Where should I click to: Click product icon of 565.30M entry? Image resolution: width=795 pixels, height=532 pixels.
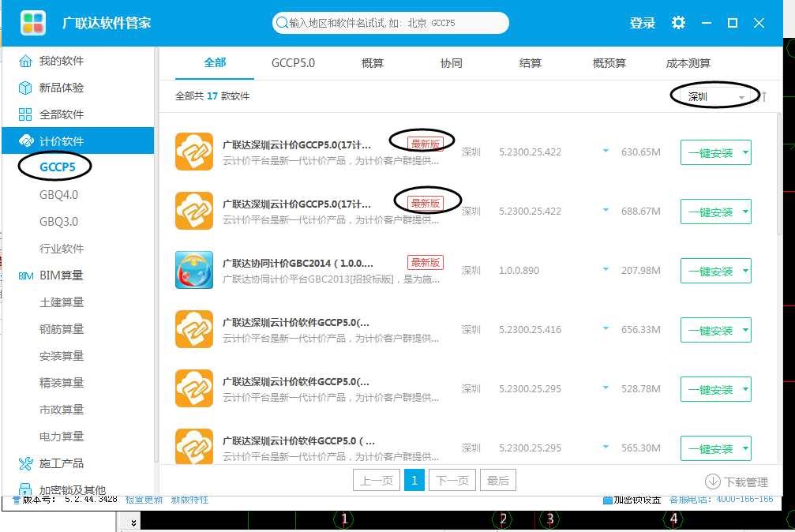point(194,446)
